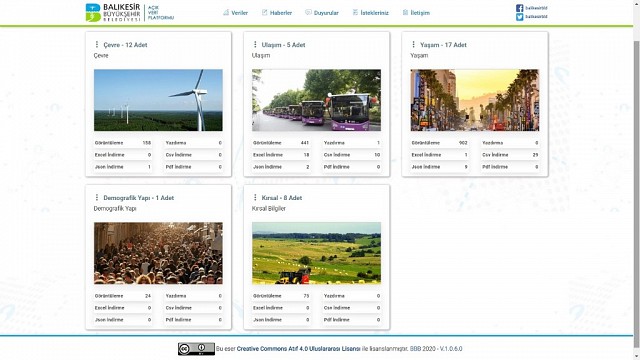Open the Twitter balikesirbld icon
Screen dimensions: 640x360
click(519, 17)
